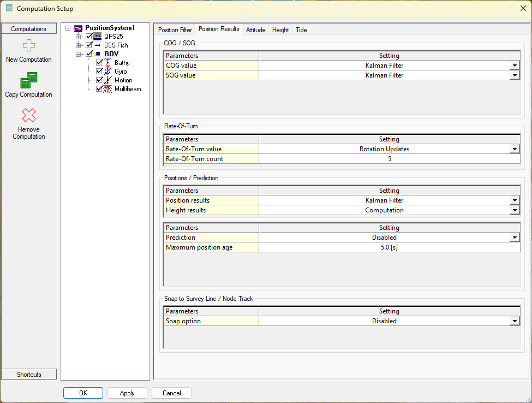Image resolution: width=532 pixels, height=403 pixels.
Task: Select the Motion sensor icon
Action: pyautogui.click(x=108, y=80)
